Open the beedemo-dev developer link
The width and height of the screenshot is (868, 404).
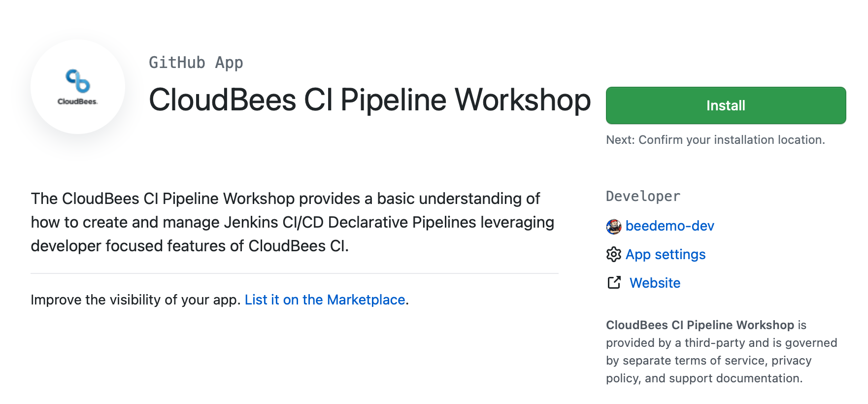[669, 226]
